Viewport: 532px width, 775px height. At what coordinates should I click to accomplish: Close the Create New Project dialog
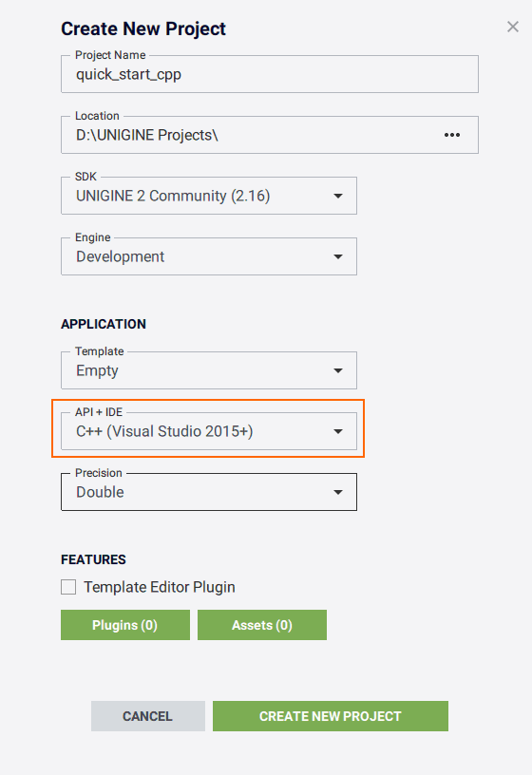[513, 27]
